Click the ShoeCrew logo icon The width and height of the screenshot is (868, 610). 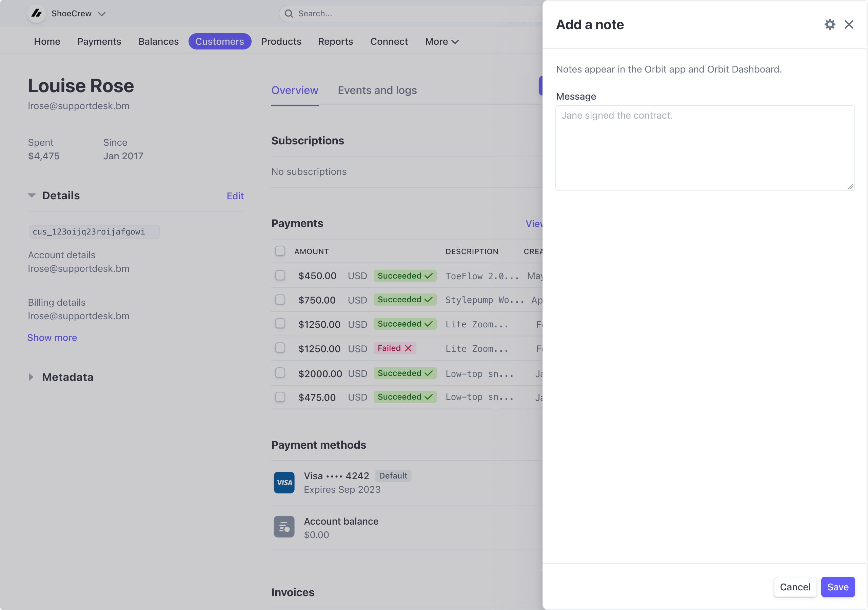coord(37,14)
